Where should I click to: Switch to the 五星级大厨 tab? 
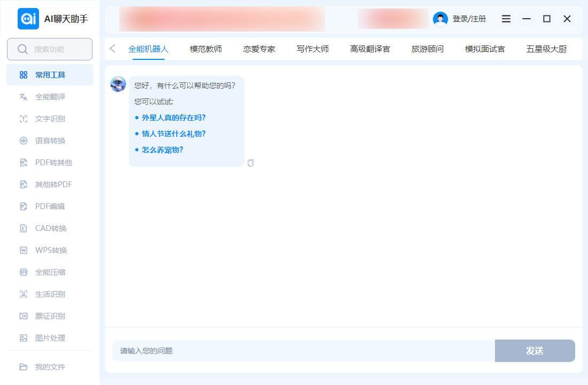546,49
